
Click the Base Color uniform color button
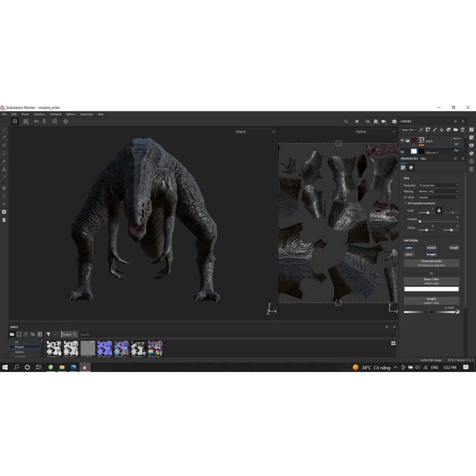pyautogui.click(x=431, y=281)
